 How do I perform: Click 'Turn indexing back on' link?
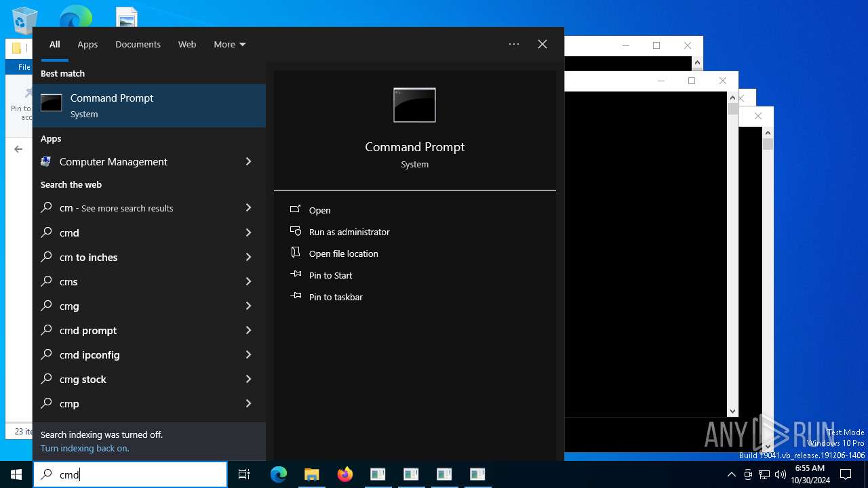pos(85,448)
